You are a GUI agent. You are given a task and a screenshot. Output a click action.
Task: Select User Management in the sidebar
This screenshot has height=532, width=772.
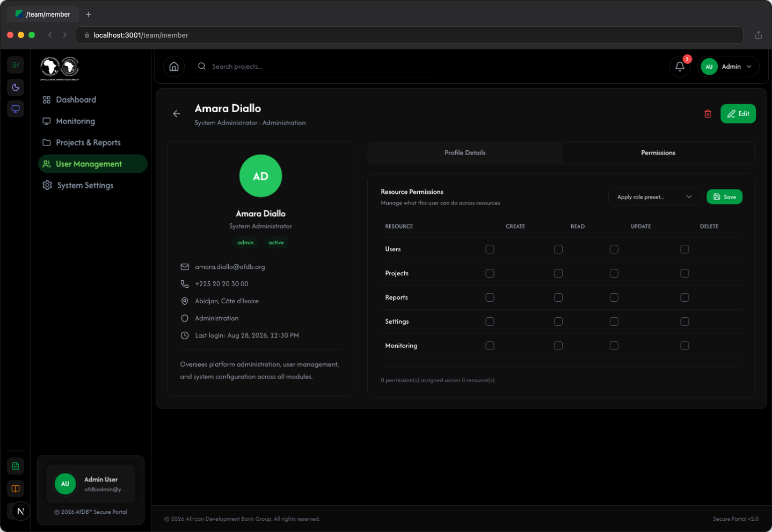click(93, 164)
